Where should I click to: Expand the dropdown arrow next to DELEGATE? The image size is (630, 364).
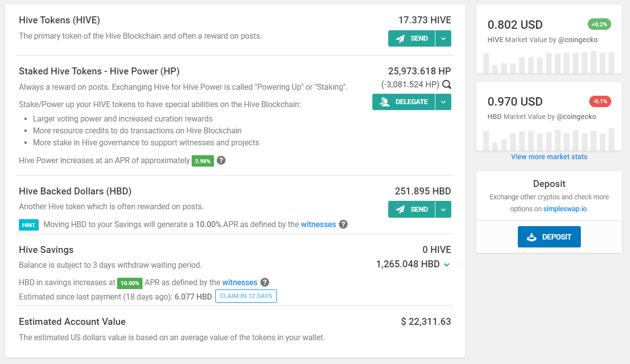pos(443,102)
